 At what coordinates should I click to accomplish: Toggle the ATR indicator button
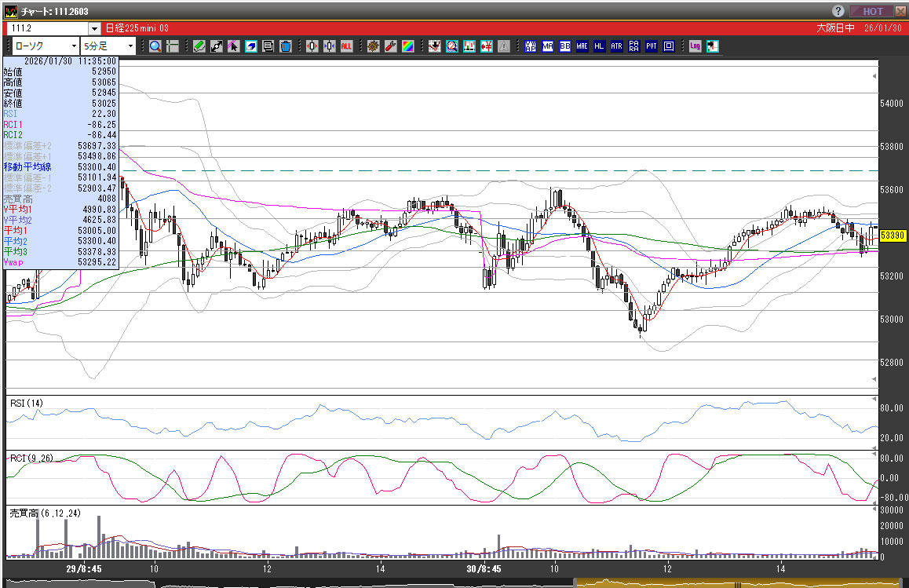coord(616,46)
